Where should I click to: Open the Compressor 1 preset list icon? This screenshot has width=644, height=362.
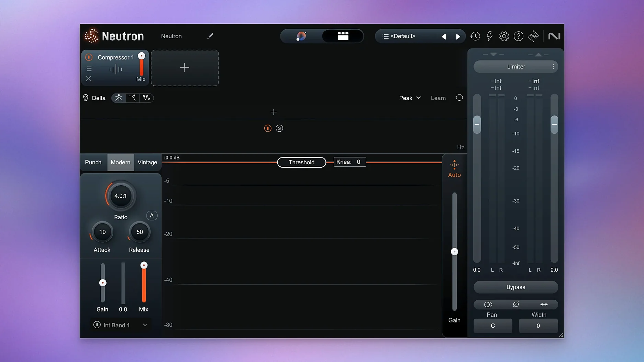(89, 69)
